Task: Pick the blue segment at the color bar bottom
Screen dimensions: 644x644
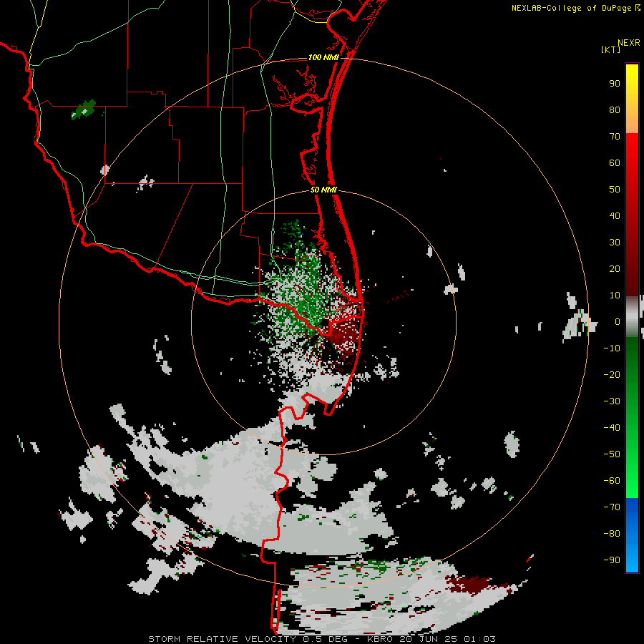Action: [632, 535]
